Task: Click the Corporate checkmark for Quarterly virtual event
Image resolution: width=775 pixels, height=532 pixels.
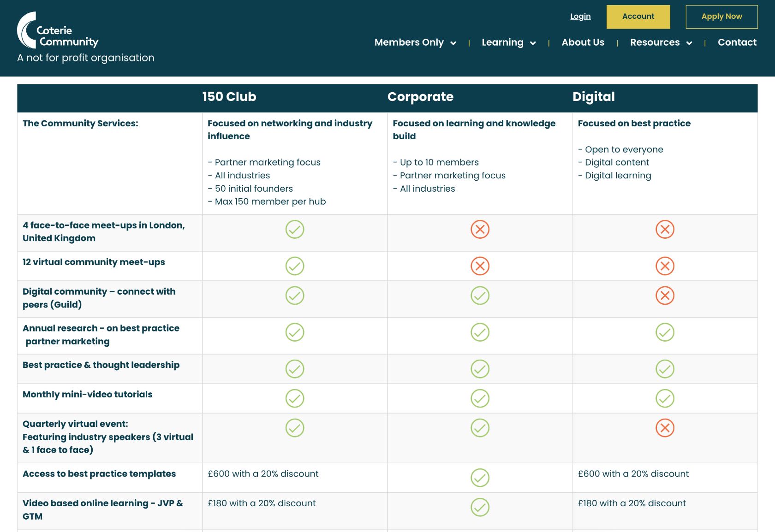Action: pyautogui.click(x=480, y=428)
